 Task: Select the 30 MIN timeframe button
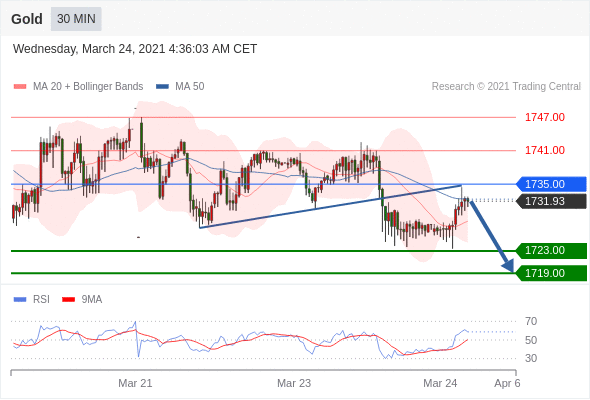tap(76, 19)
